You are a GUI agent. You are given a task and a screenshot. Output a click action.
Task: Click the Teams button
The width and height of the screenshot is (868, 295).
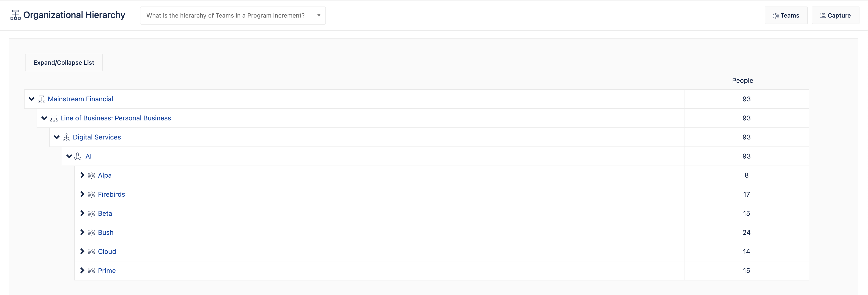pyautogui.click(x=786, y=16)
